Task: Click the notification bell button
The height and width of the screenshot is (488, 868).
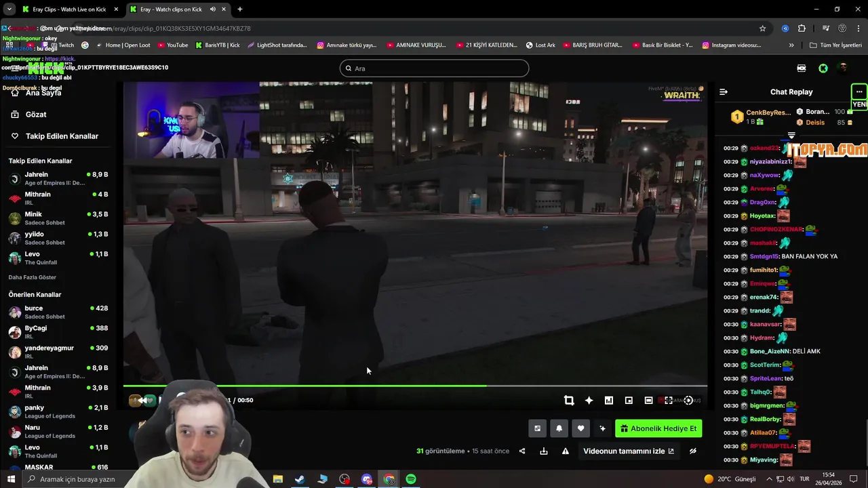Action: click(x=559, y=428)
